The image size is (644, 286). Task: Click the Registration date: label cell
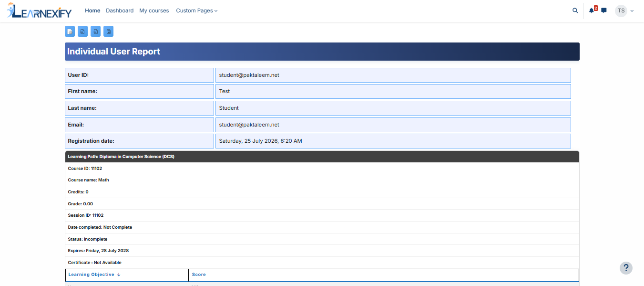point(139,141)
